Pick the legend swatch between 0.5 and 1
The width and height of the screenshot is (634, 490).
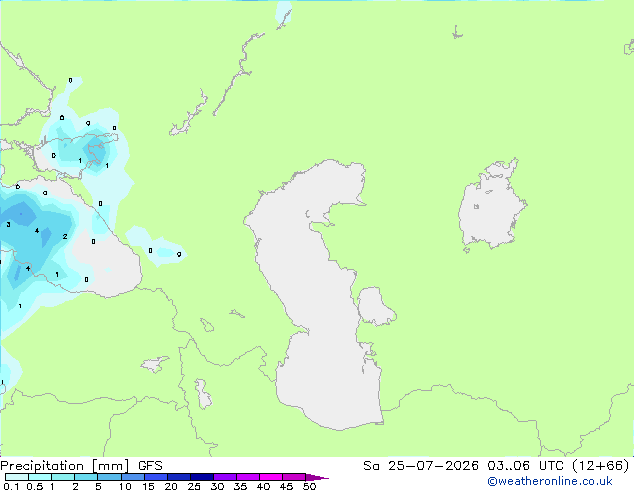[40, 477]
